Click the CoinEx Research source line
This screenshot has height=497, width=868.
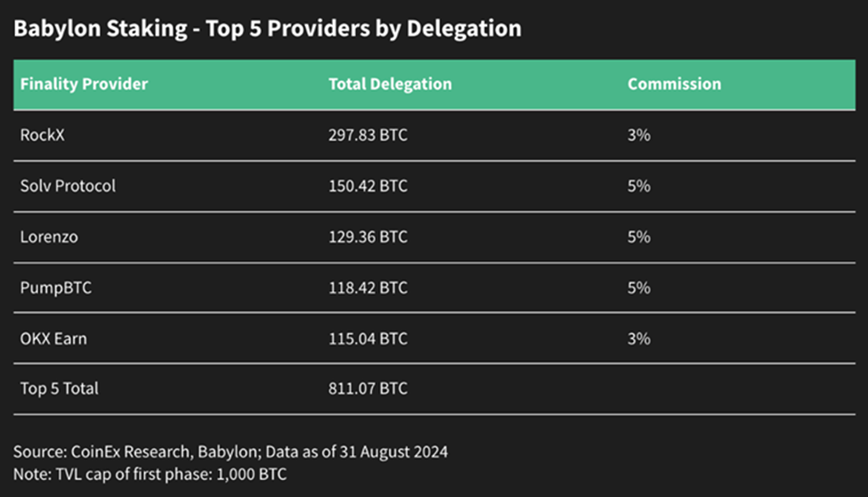coord(231,452)
